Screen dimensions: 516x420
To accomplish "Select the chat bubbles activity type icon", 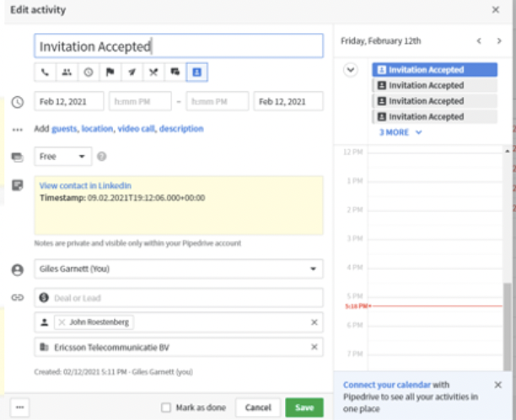I will tap(175, 72).
